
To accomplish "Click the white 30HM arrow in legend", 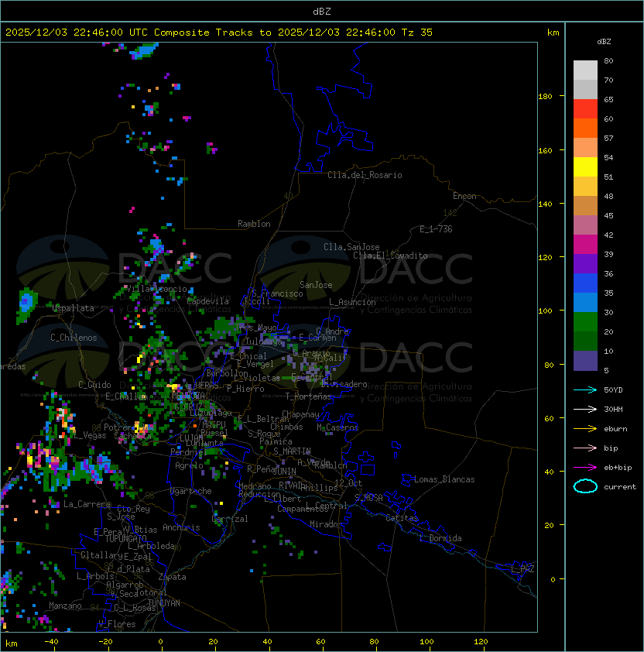I will coord(585,409).
